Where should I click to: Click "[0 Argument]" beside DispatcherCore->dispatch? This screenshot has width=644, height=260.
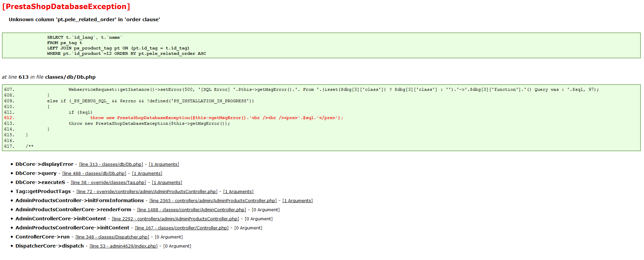point(177,246)
